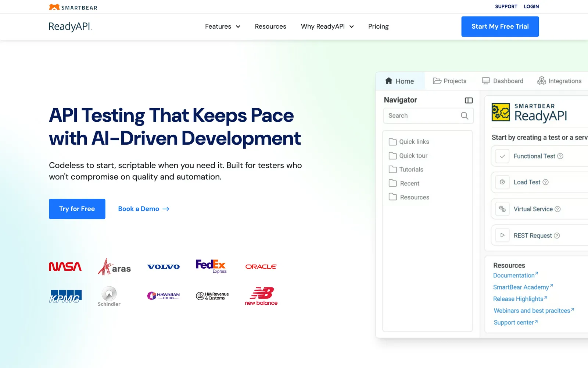The image size is (588, 368).
Task: Click the SmartBear logo in top bar
Action: pyautogui.click(x=73, y=7)
